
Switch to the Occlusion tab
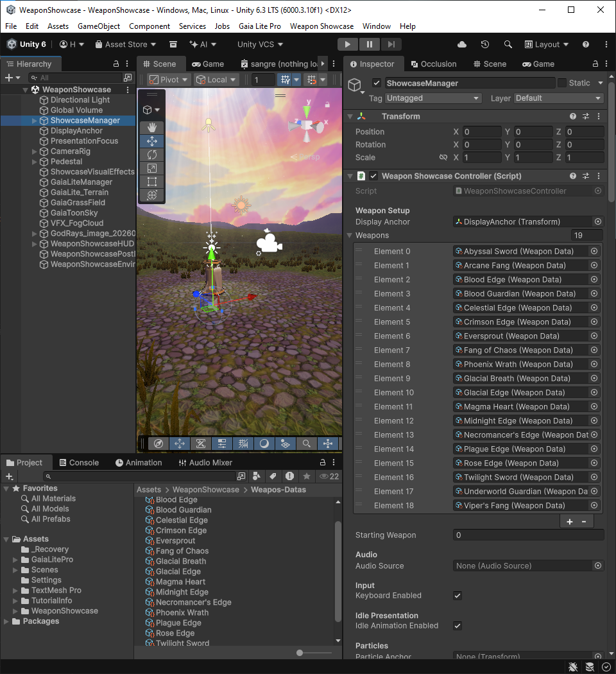click(x=434, y=64)
